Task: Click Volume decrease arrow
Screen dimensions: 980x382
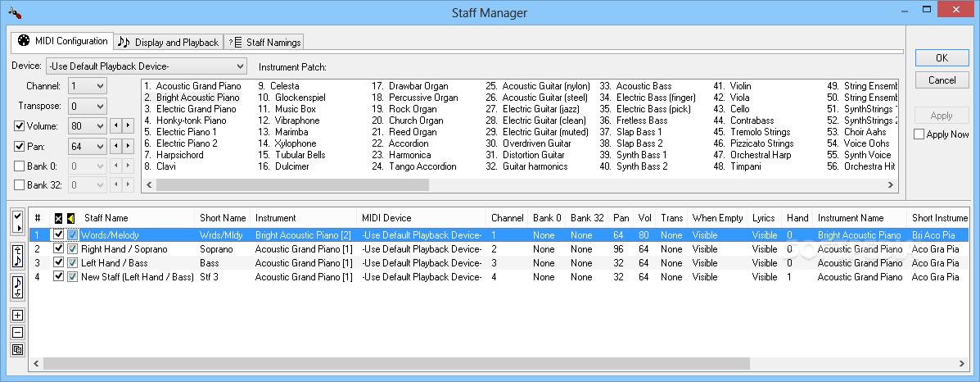Action: coord(115,126)
